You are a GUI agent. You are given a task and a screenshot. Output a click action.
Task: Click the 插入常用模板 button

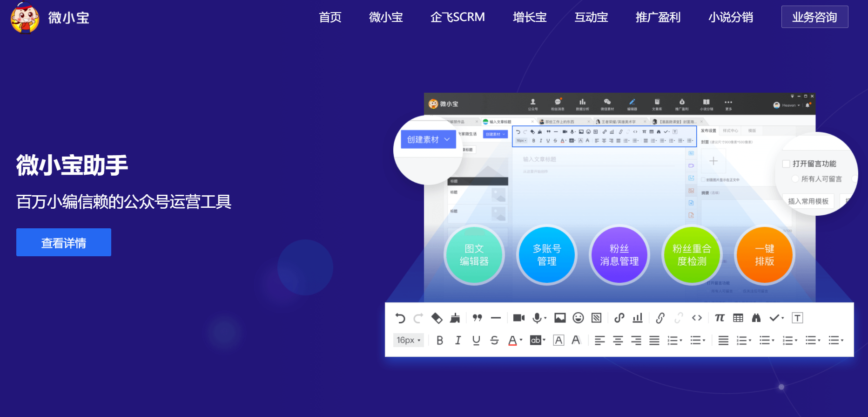808,201
